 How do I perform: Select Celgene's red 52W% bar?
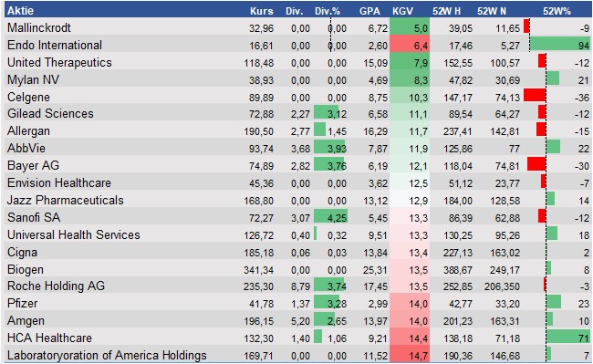pos(535,95)
